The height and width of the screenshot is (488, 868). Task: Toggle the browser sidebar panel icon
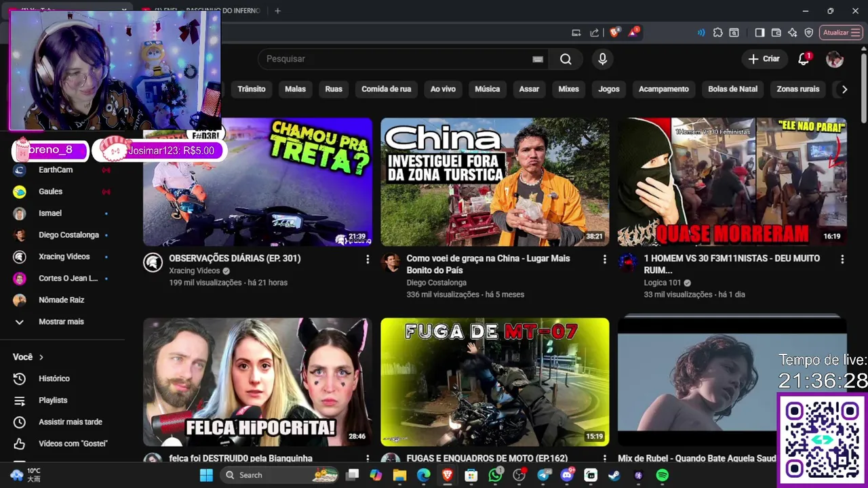(x=759, y=33)
